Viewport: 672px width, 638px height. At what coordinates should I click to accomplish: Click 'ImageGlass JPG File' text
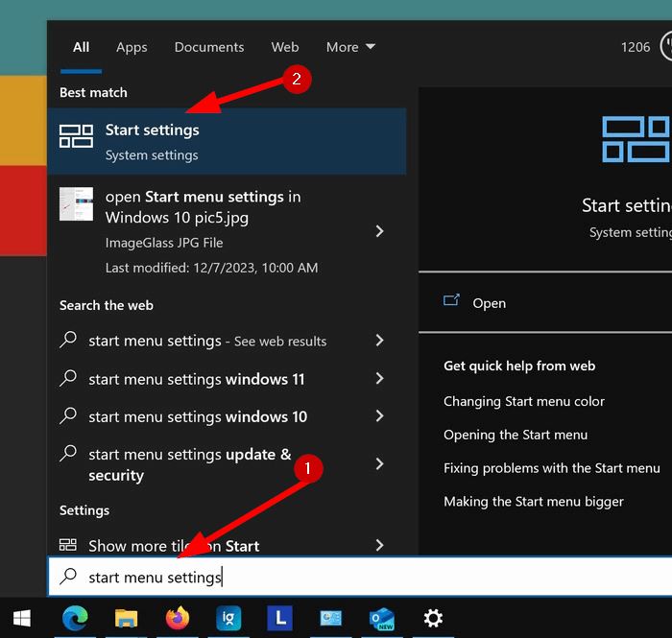pyautogui.click(x=164, y=243)
